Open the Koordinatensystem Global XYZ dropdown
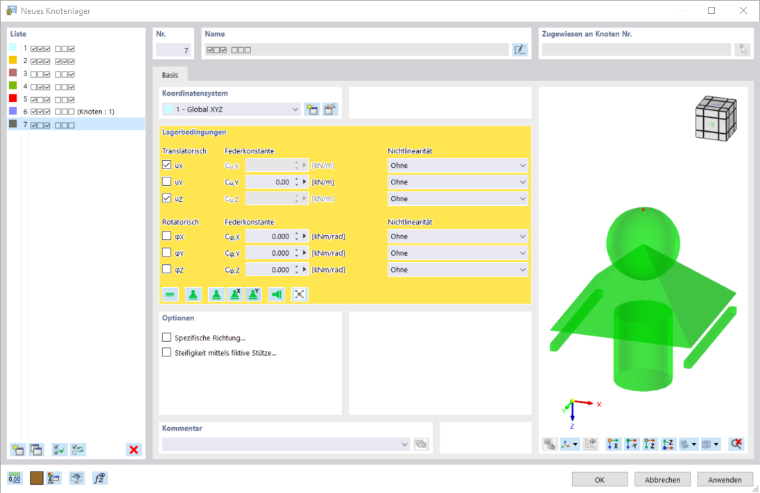 [231, 110]
